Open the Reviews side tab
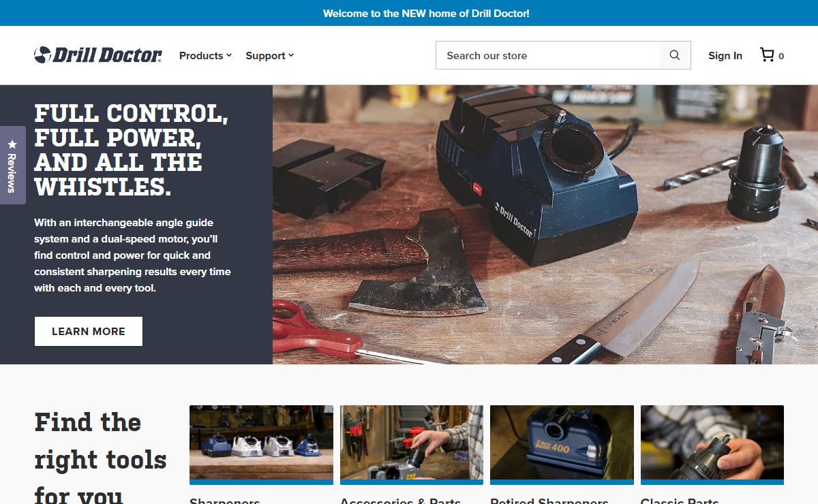 click(x=12, y=165)
